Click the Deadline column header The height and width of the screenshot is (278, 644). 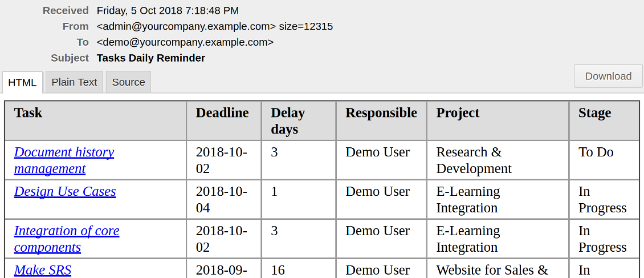click(x=222, y=112)
